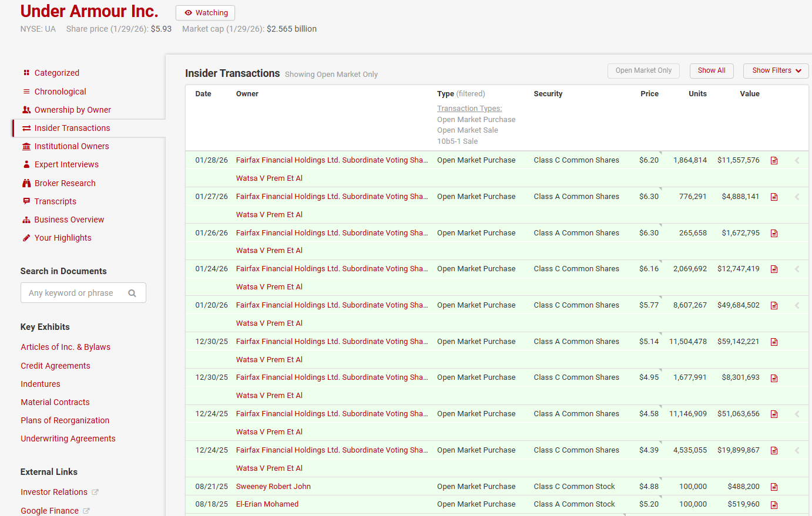The image size is (812, 516).
Task: Click the Institutional Owners building icon
Action: point(26,146)
